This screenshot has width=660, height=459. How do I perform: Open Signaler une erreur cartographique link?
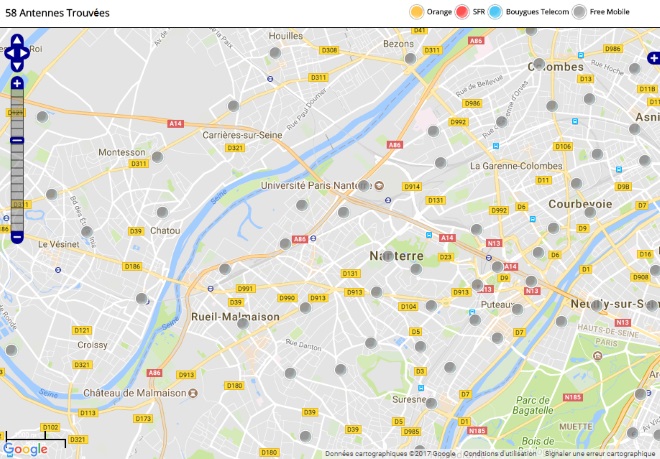599,454
